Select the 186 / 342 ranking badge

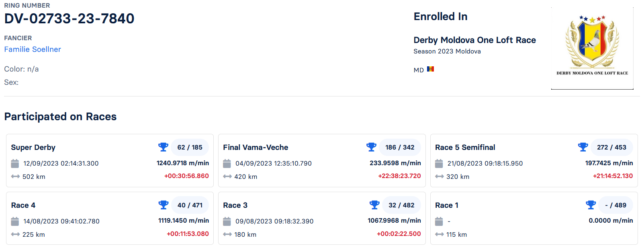click(x=400, y=147)
